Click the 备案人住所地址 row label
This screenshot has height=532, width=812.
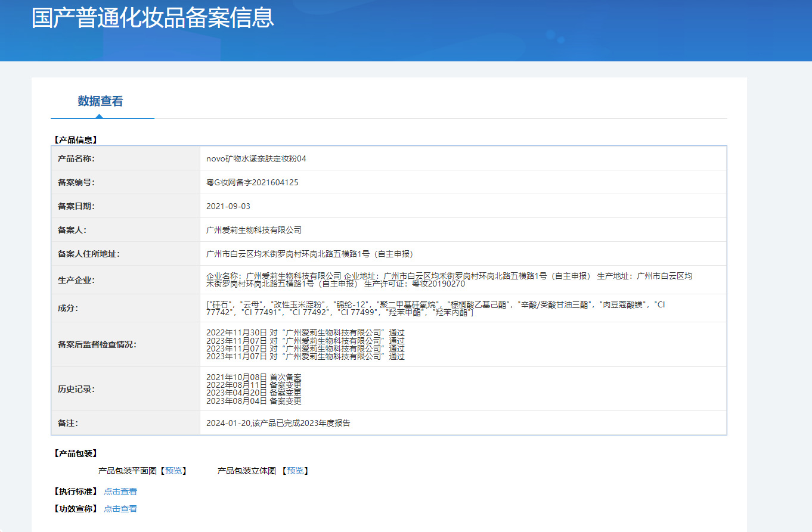coord(89,254)
